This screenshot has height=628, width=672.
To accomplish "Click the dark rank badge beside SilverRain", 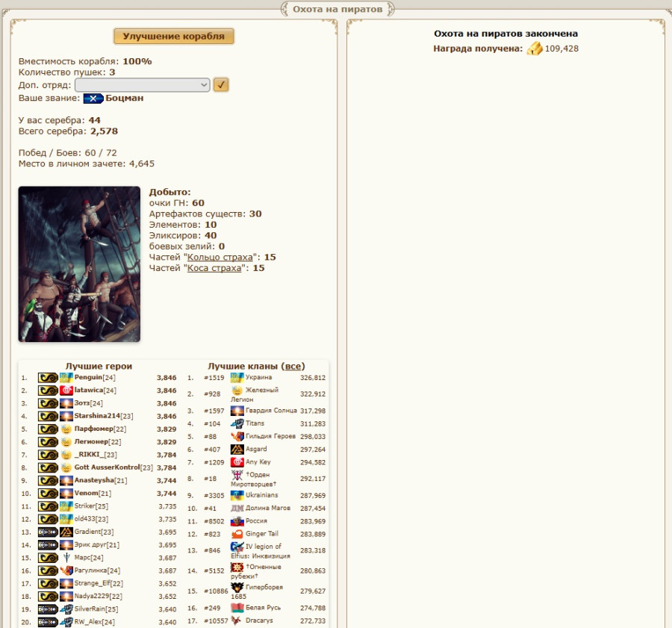I will coord(48,609).
